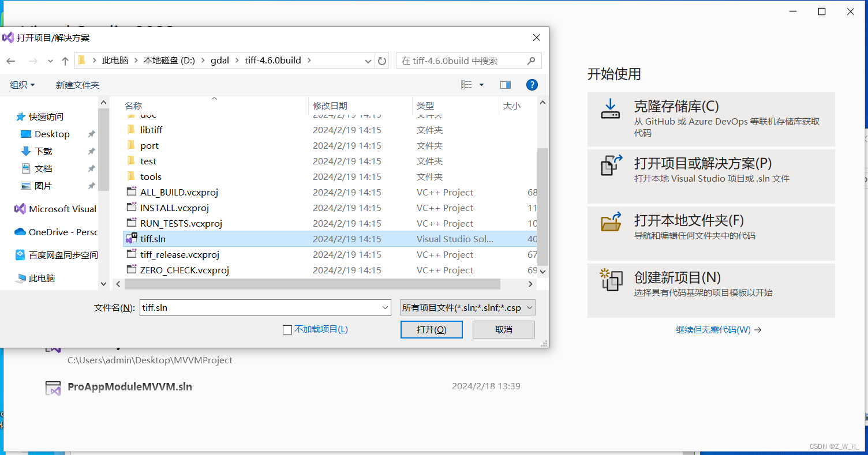Click 本地磁盘 (D:) in the address breadcrumb
The height and width of the screenshot is (455, 868).
click(x=169, y=61)
